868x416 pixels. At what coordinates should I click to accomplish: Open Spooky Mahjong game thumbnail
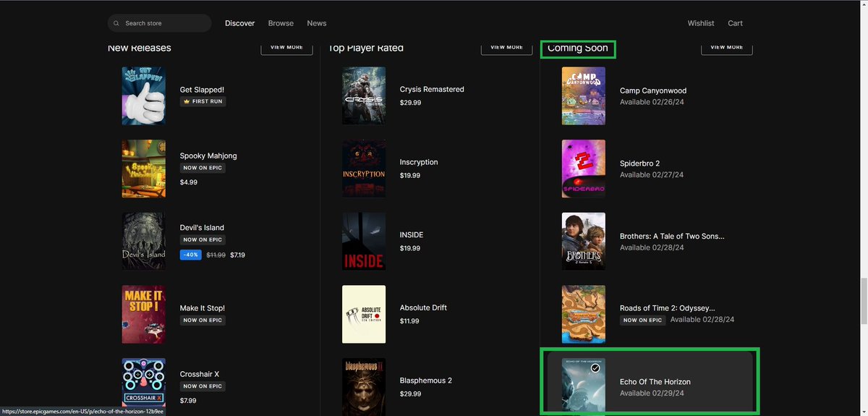click(144, 169)
